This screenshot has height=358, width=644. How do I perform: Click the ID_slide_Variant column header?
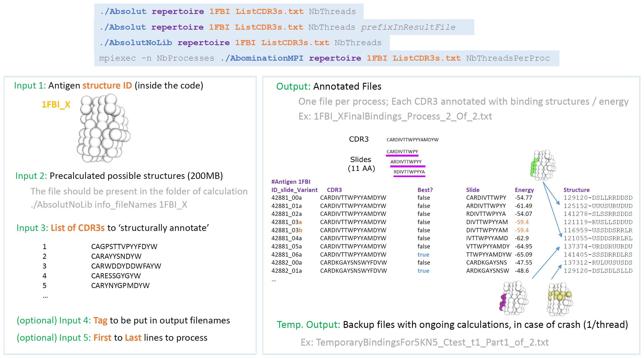point(294,190)
